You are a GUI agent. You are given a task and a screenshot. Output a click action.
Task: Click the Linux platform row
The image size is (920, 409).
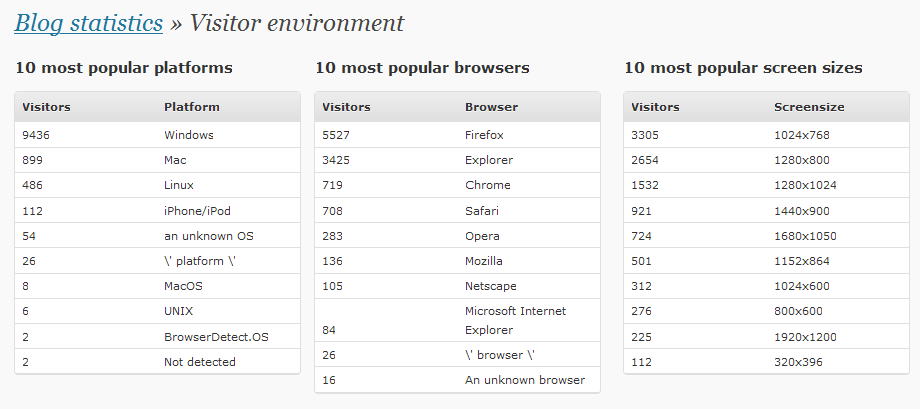(x=157, y=185)
